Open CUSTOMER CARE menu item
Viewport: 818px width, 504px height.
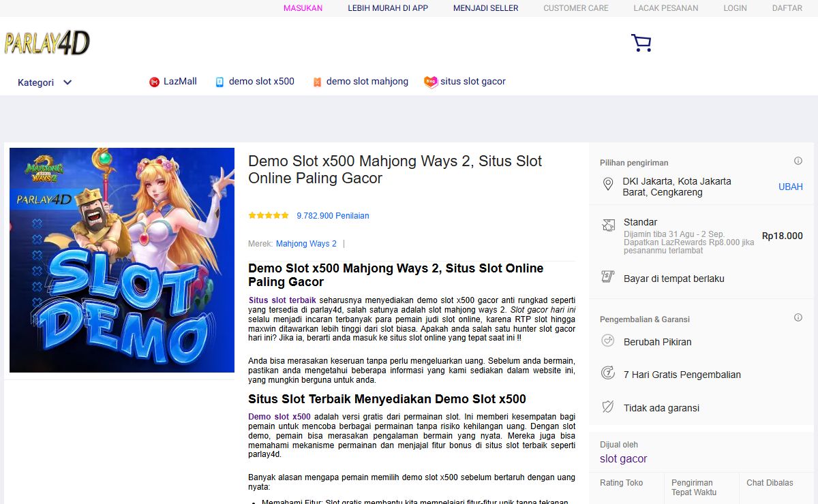576,8
